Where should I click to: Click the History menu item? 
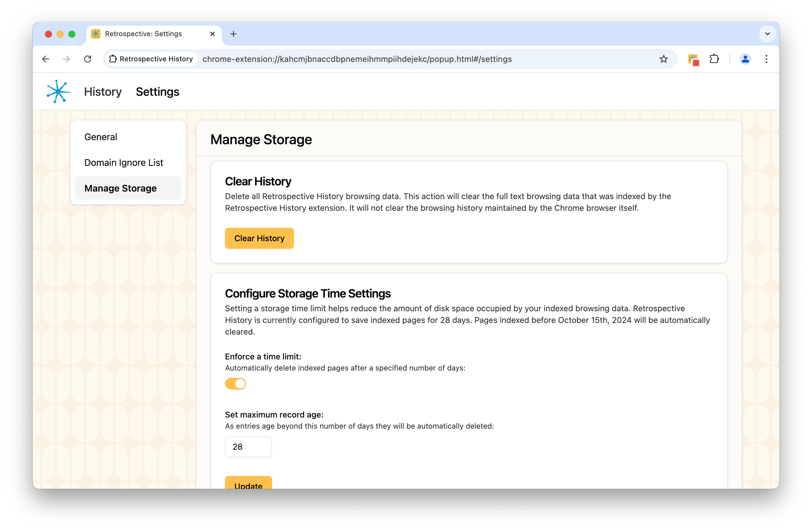tap(102, 91)
